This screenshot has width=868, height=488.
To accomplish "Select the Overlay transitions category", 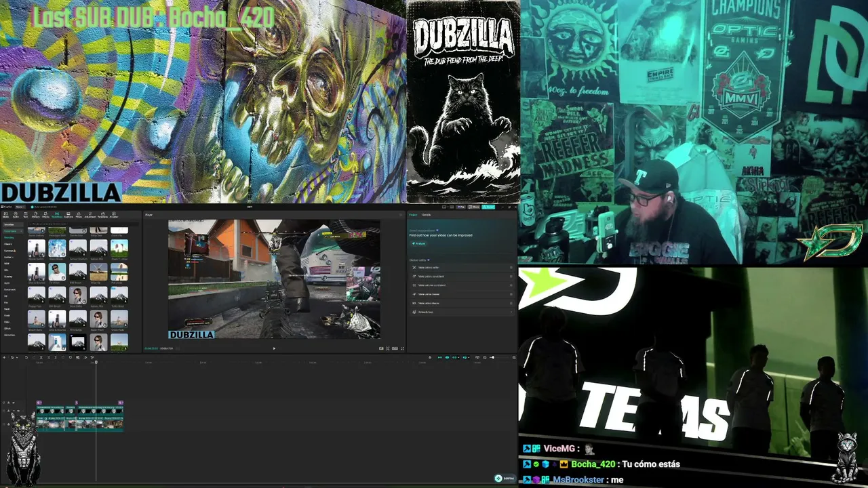I will coord(8,277).
